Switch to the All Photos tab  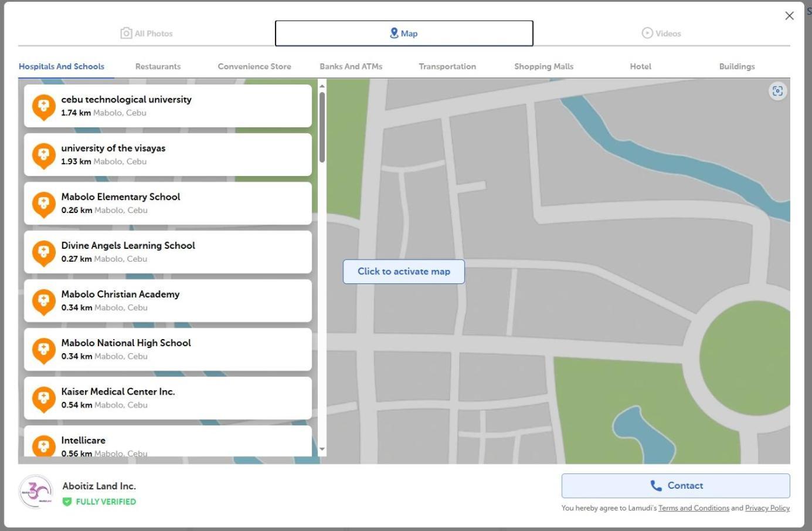[x=147, y=33]
